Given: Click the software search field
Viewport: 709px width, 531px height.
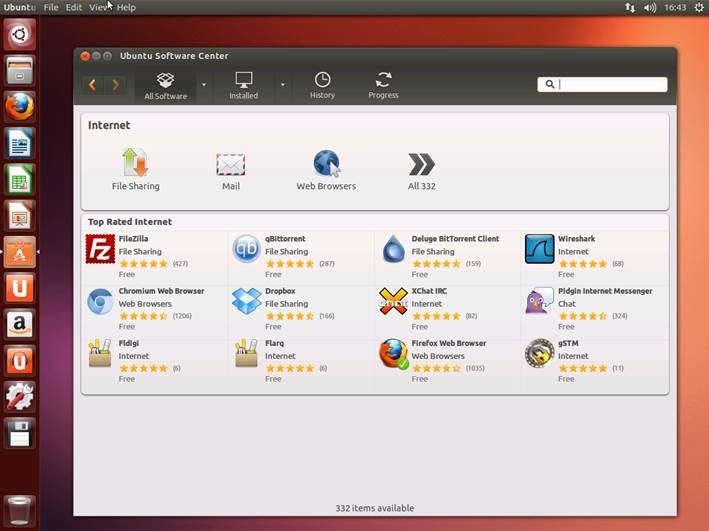Looking at the screenshot, I should point(602,84).
